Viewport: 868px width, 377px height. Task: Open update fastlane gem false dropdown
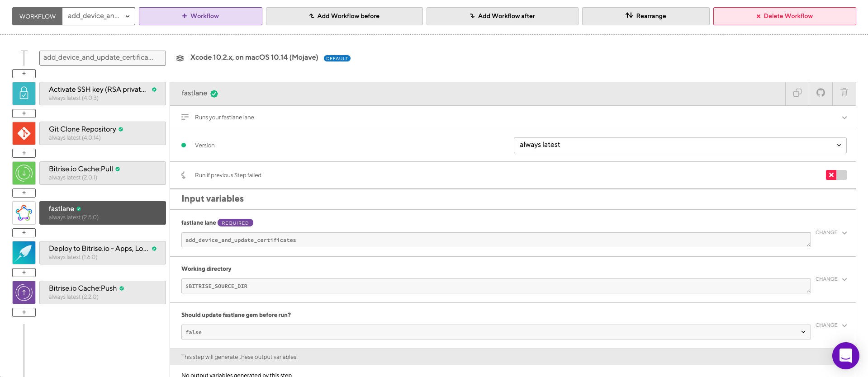496,332
